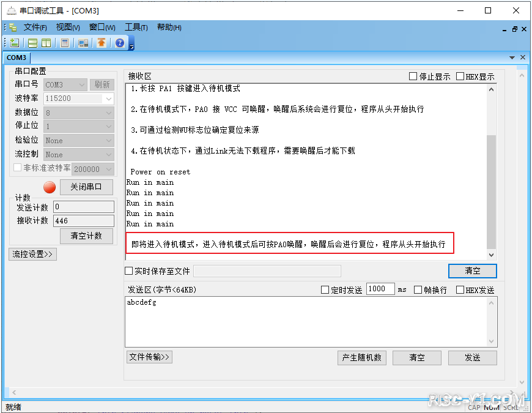Viewport: 532px width, 413px height.
Task: Minimize the inner COM3 child window
Action: point(504,29)
